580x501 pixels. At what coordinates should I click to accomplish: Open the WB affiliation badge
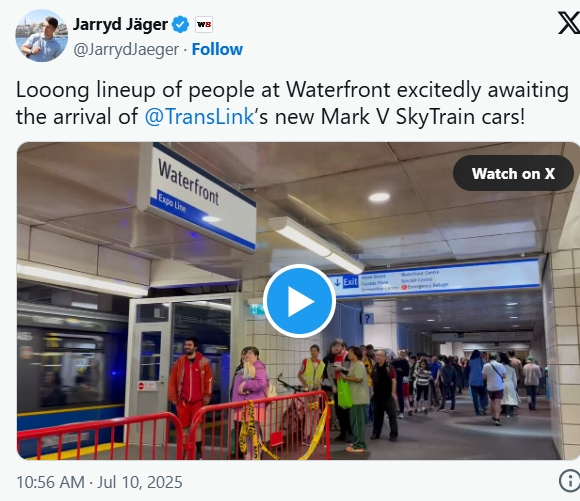pos(204,25)
